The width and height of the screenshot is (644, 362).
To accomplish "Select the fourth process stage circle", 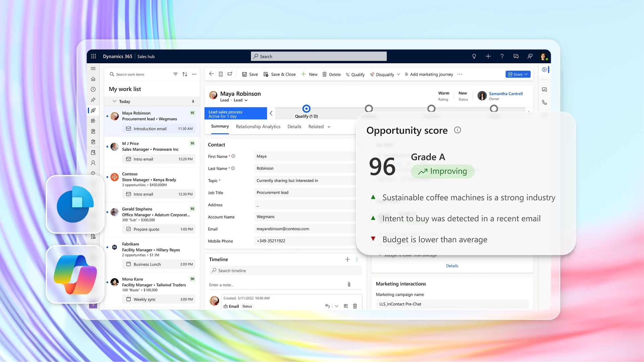I will click(494, 108).
